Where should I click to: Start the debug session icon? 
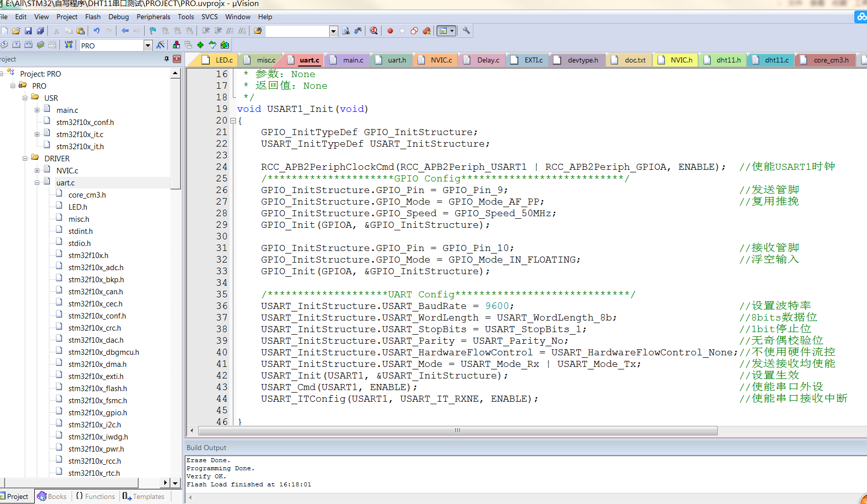click(374, 31)
